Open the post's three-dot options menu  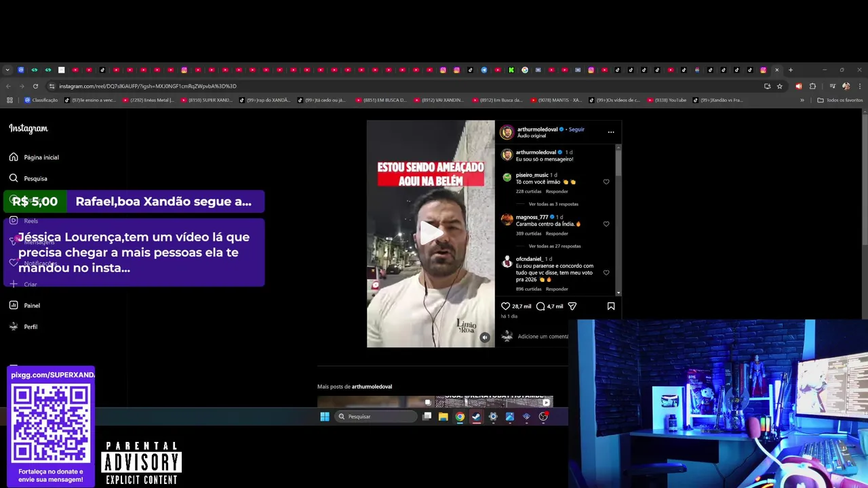click(x=611, y=132)
